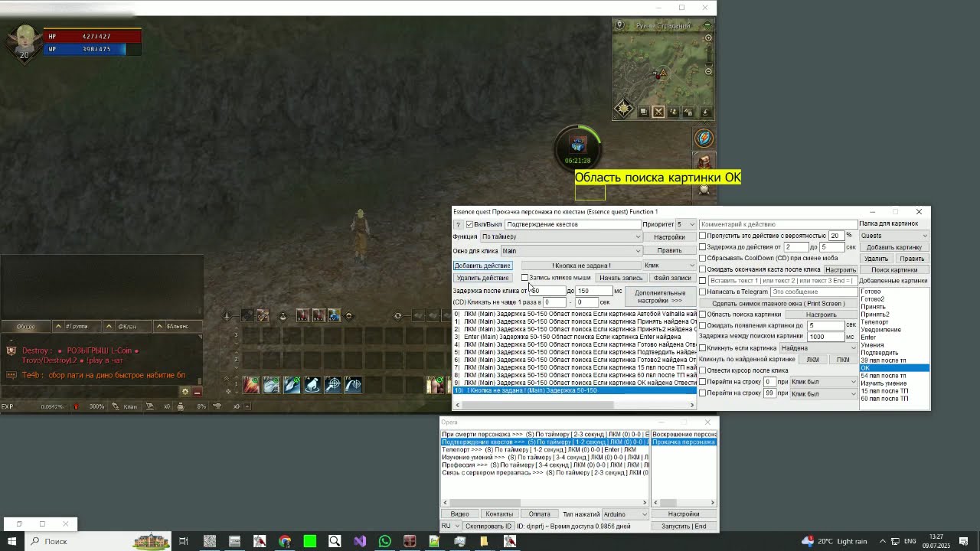980x551 pixels.
Task: Click the round timer buff icon 06:21:28
Action: tap(578, 147)
